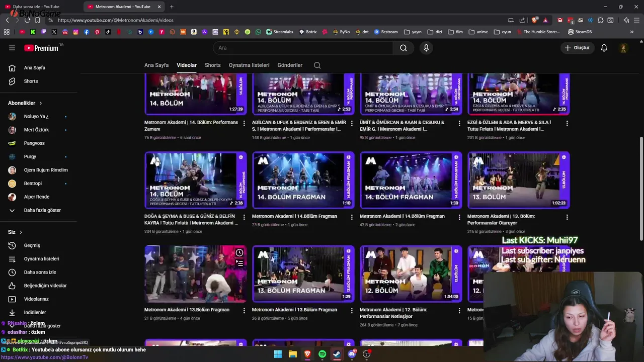Open the Streamlabs bookmark

coord(280,32)
